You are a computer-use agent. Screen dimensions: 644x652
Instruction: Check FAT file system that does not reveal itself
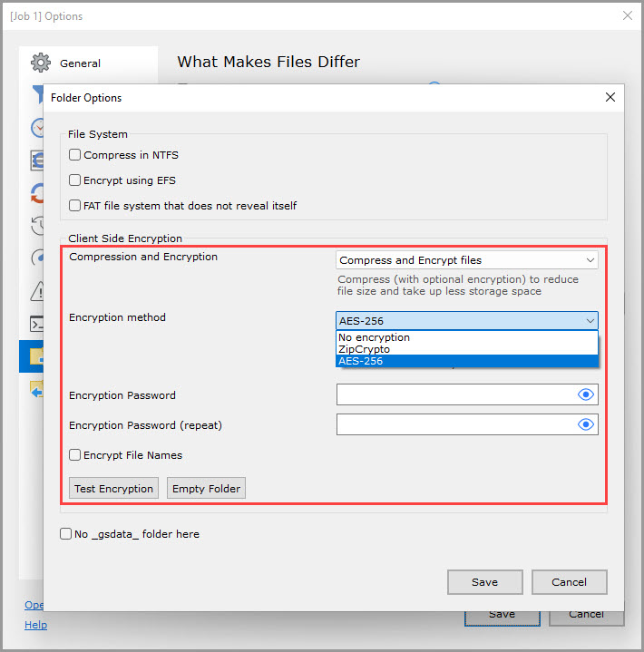point(75,206)
